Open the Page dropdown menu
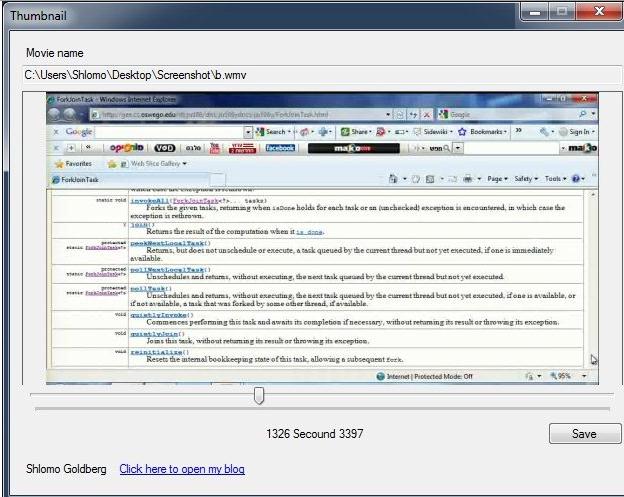624x497 pixels. pyautogui.click(x=502, y=179)
